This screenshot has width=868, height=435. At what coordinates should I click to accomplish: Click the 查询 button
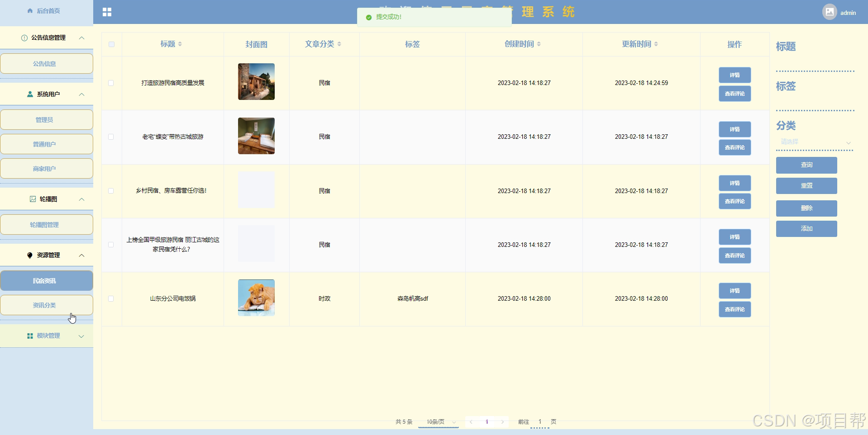(806, 165)
